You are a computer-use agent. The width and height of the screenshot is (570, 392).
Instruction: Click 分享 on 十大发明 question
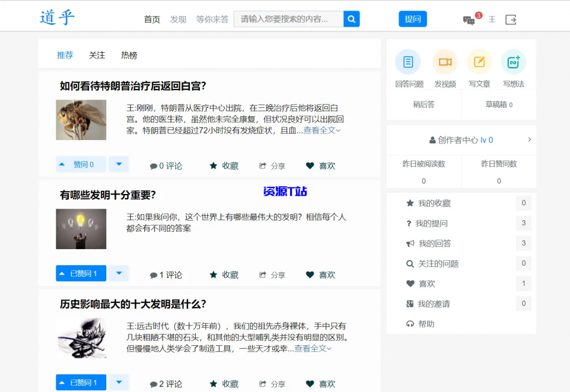click(272, 384)
